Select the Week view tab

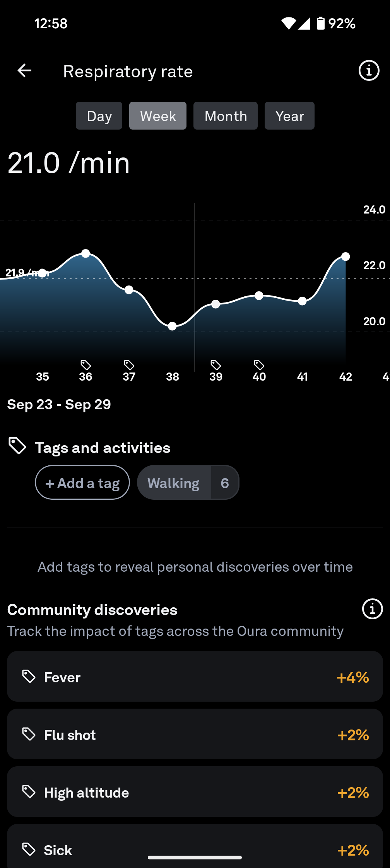click(158, 116)
